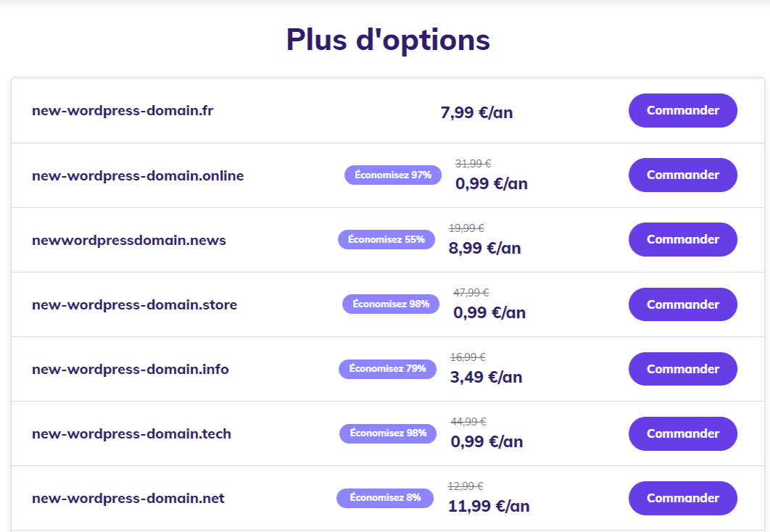This screenshot has height=532, width=770.
Task: Select the domain new-wordpress-domain.online
Action: (138, 175)
